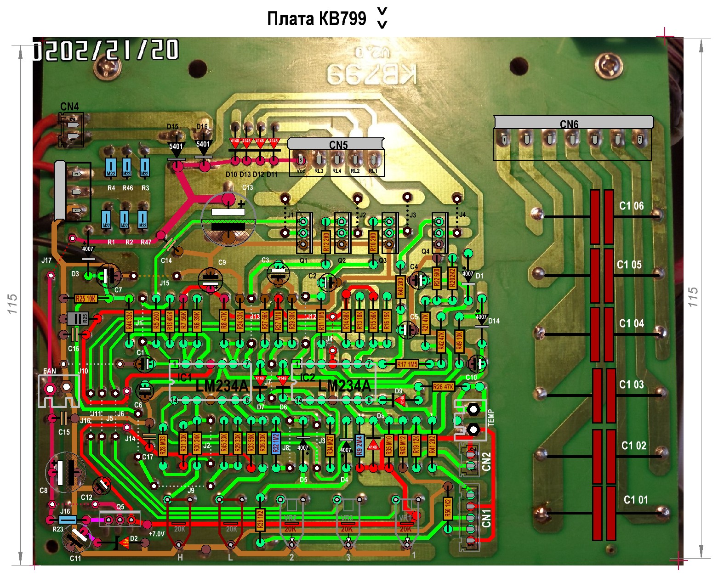Click the D3 diode label
The image size is (724, 588).
pos(75,274)
